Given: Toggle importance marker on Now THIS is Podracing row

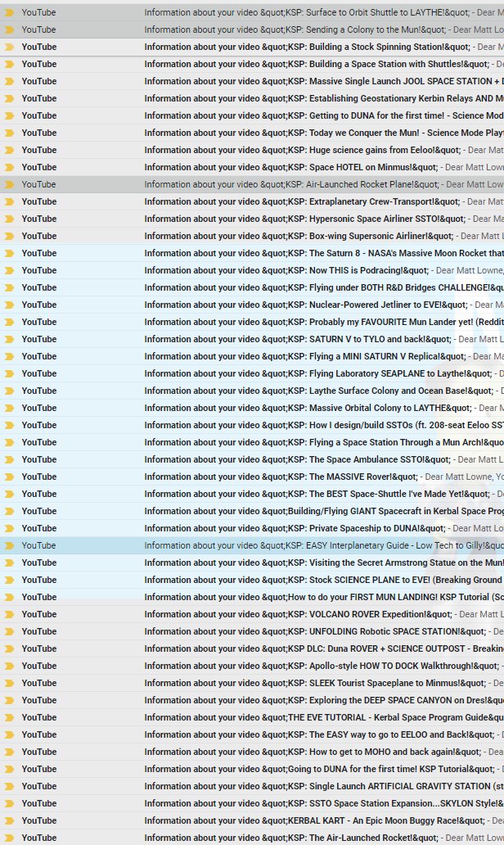Looking at the screenshot, I should [9, 270].
